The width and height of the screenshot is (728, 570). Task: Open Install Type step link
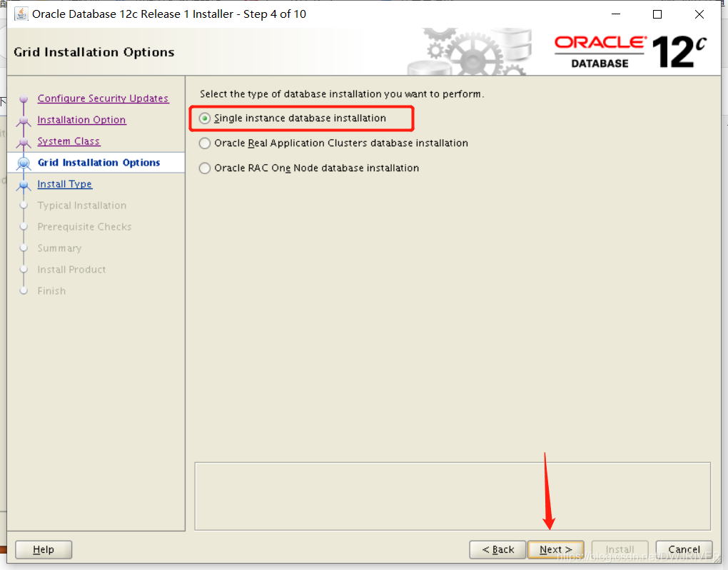pos(65,184)
